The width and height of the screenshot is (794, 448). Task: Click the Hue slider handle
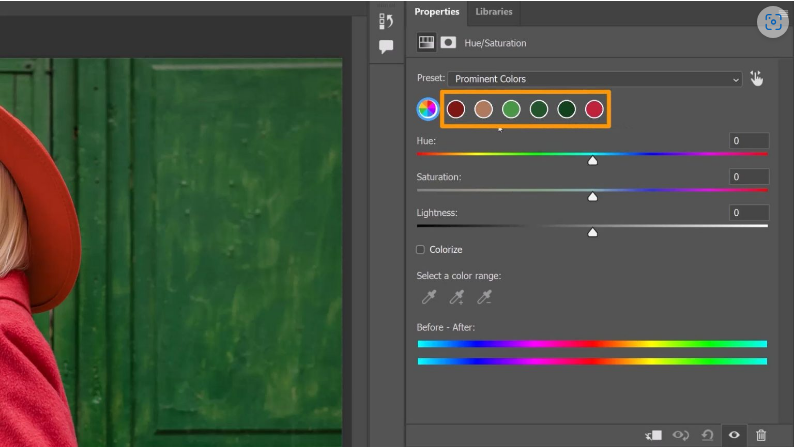592,160
